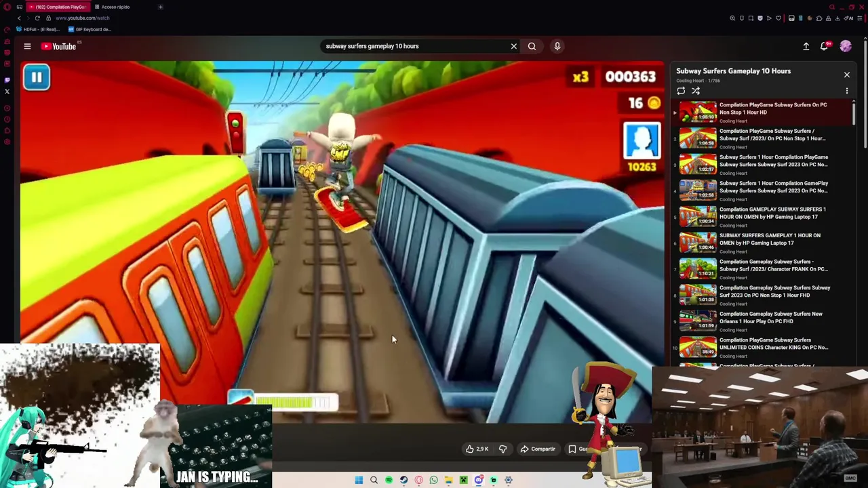Toggle playlist loop
Image resolution: width=868 pixels, height=488 pixels.
tap(681, 91)
